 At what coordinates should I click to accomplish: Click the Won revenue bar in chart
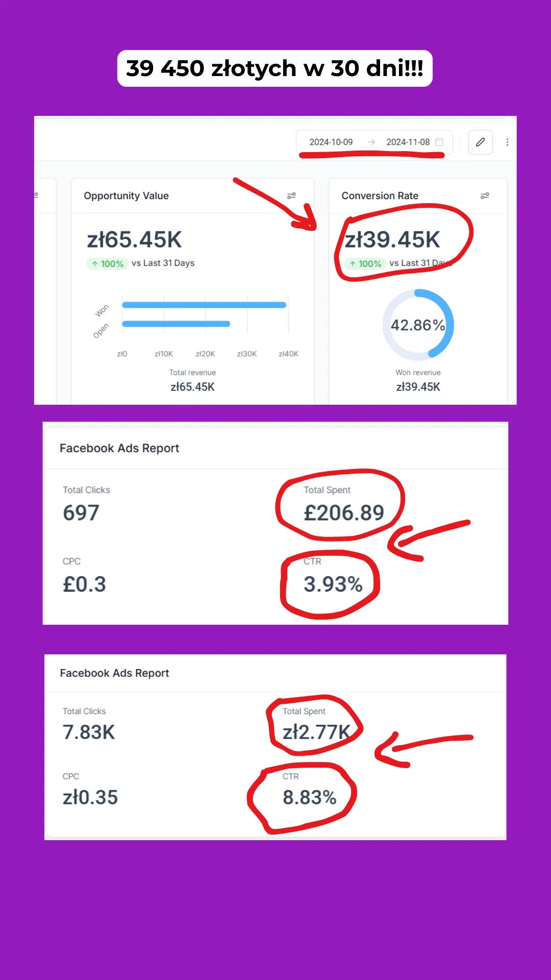click(204, 305)
